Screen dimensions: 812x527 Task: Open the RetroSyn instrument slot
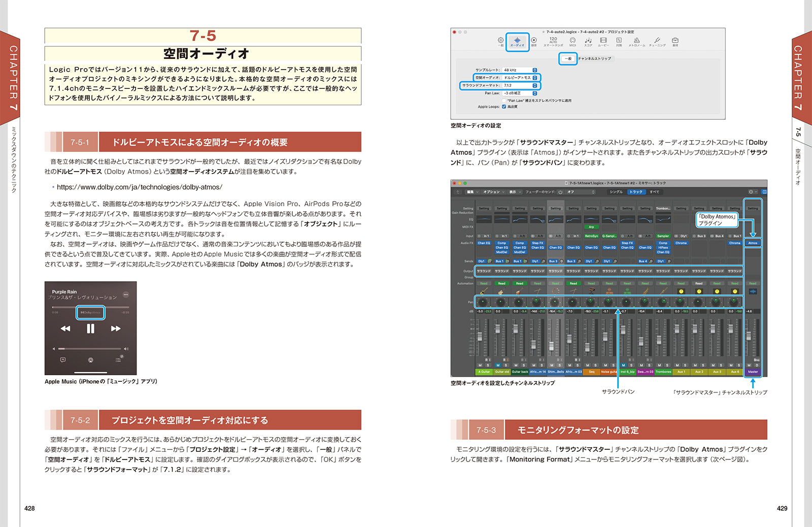[x=591, y=236]
